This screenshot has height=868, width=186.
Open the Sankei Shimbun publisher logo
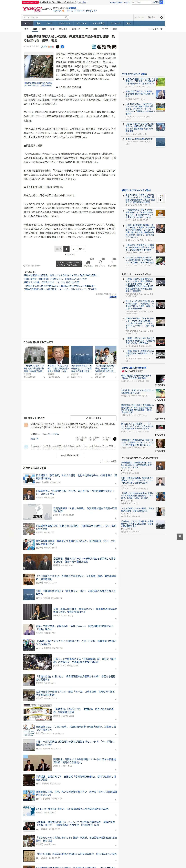pos(104,47)
